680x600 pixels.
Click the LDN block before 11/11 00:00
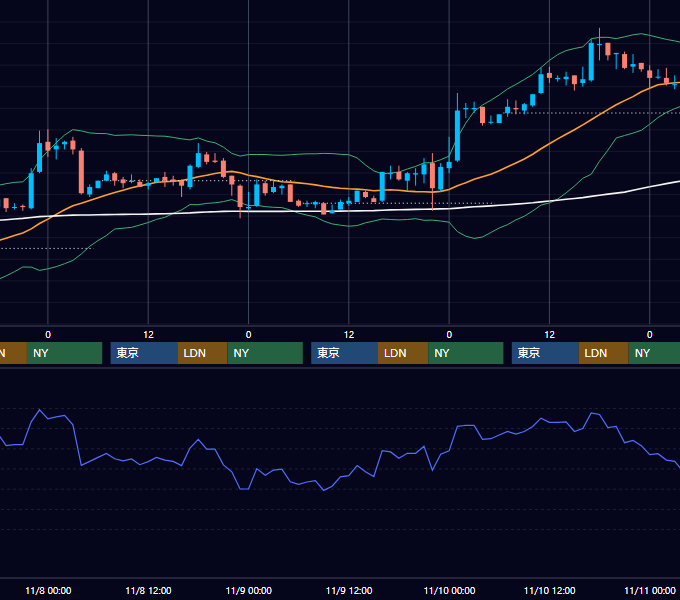[x=604, y=353]
